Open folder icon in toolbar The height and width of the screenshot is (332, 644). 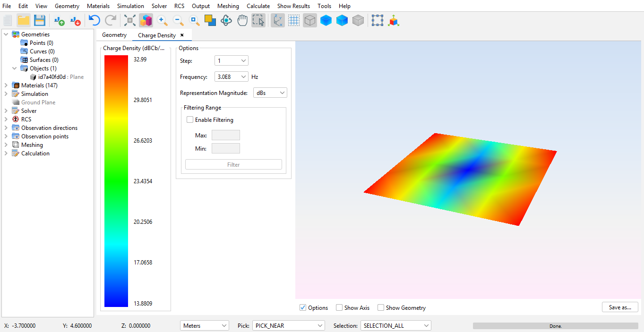pyautogui.click(x=24, y=20)
